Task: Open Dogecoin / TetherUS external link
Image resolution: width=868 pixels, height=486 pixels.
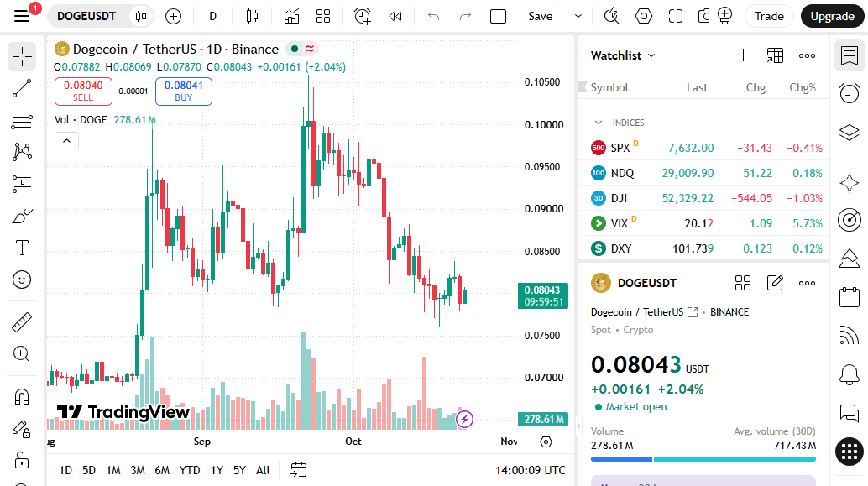Action: click(x=693, y=312)
